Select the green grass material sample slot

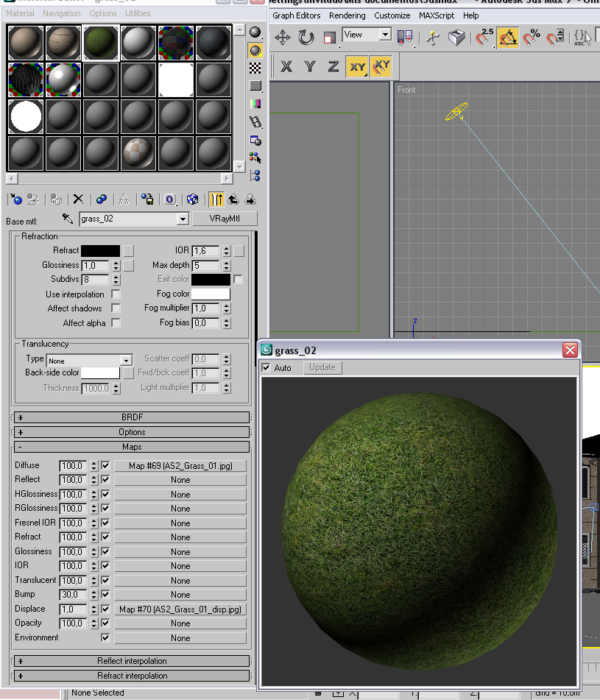tap(101, 43)
